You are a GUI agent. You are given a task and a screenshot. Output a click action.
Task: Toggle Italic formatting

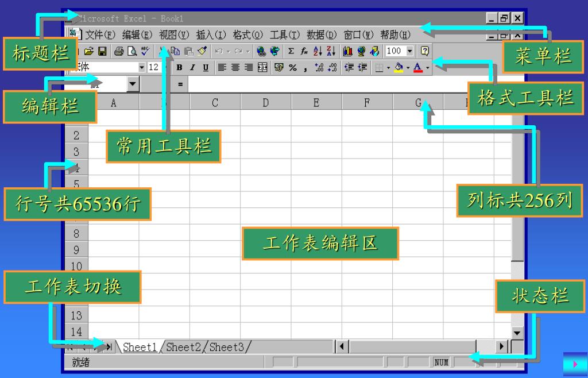(192, 68)
